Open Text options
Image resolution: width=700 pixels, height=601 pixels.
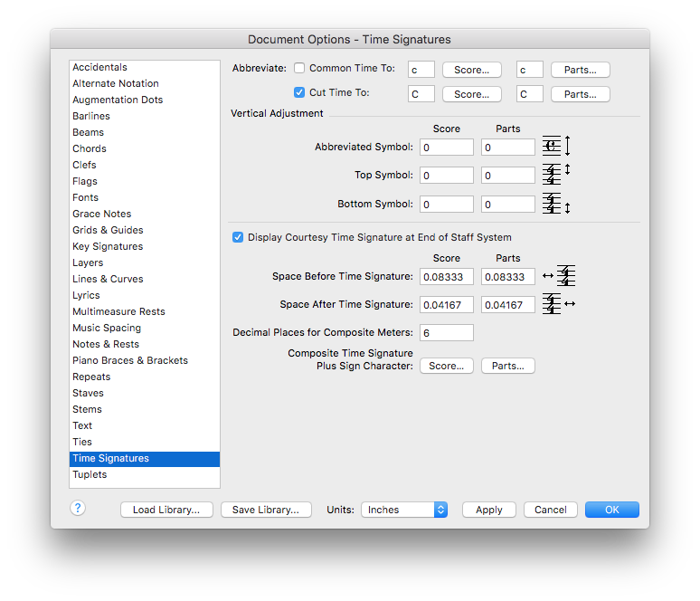145,425
